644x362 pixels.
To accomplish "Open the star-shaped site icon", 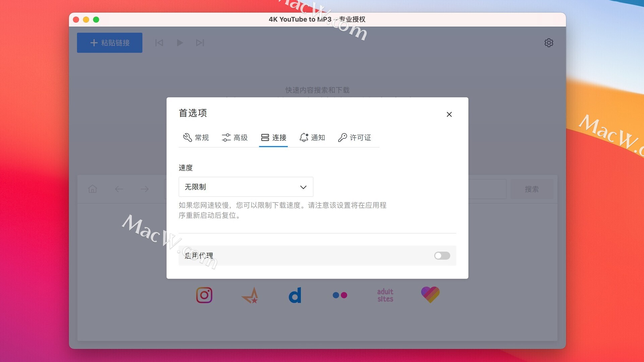I will tap(250, 295).
